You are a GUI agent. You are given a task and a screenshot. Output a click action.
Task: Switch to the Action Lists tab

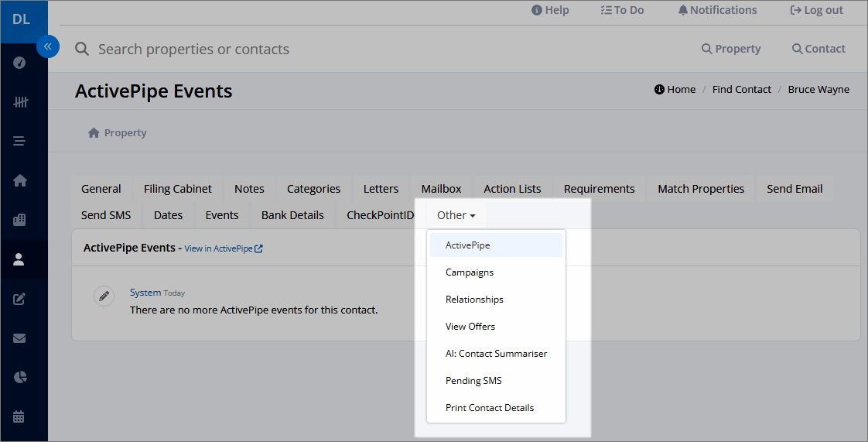tap(513, 189)
